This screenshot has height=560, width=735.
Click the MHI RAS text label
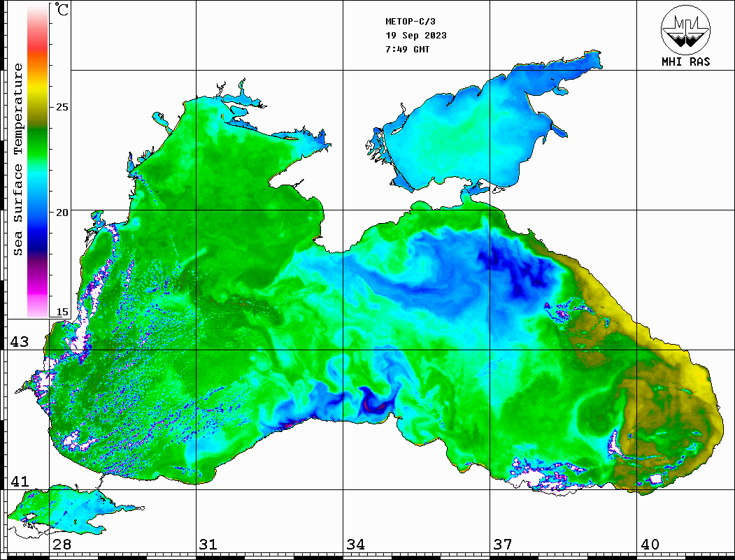coord(686,62)
